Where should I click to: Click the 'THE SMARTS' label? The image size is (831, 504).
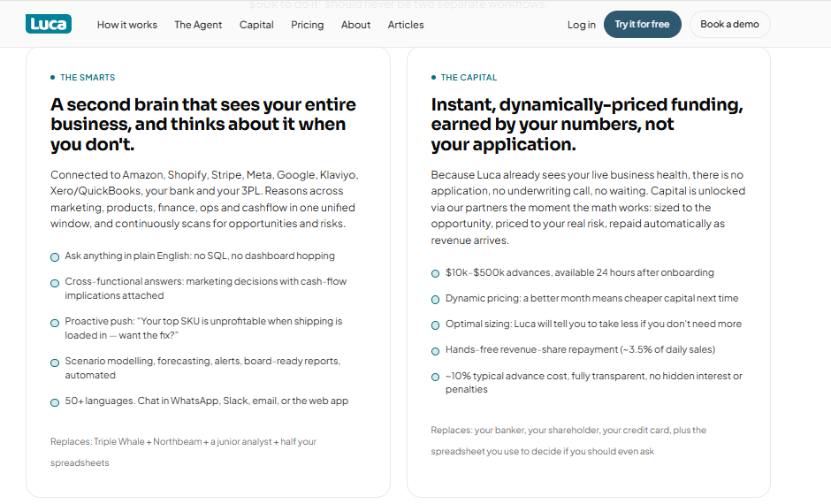point(88,78)
